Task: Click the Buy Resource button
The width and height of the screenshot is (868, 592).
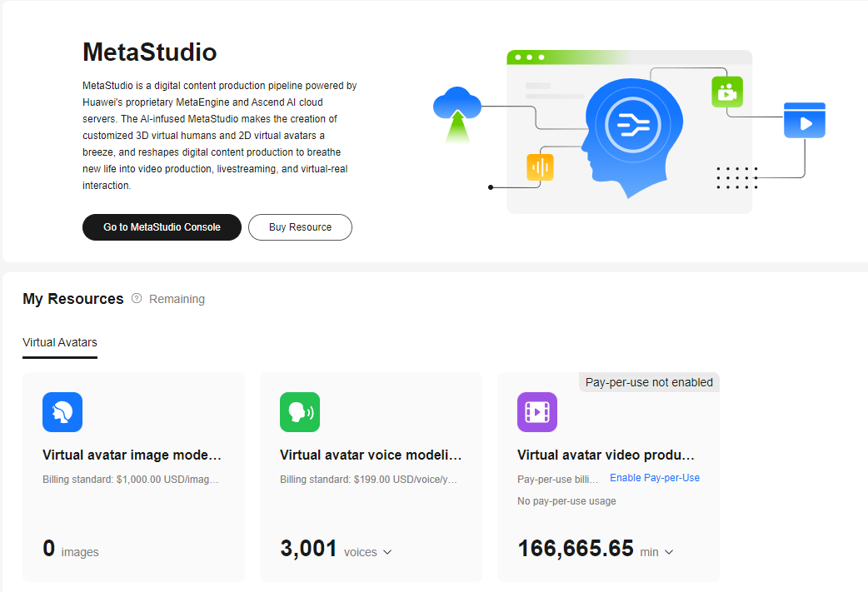Action: pyautogui.click(x=300, y=227)
